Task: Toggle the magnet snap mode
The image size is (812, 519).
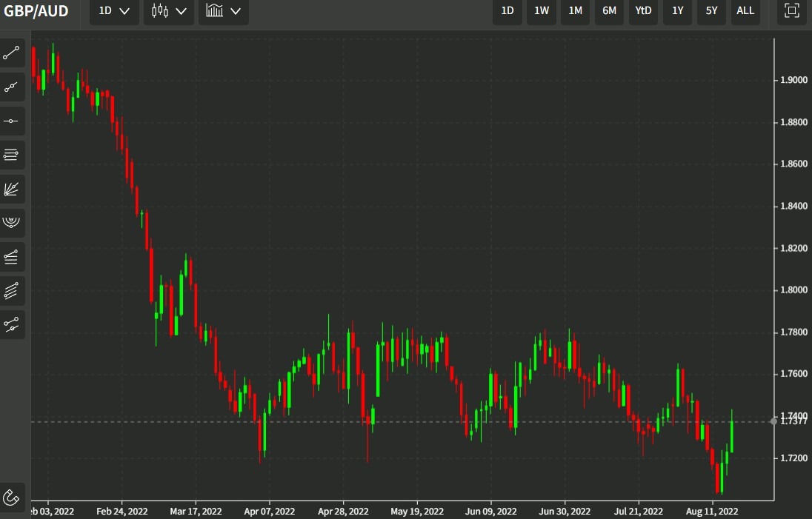Action: point(11,498)
